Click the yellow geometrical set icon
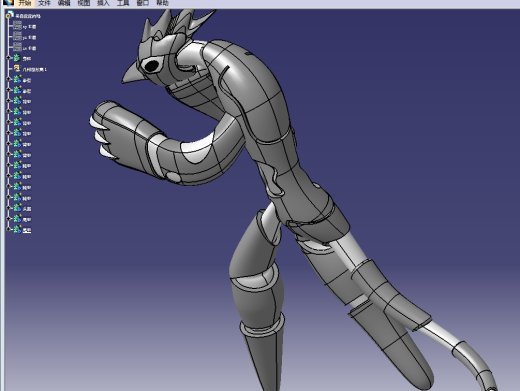The image size is (520, 391). coord(17,69)
